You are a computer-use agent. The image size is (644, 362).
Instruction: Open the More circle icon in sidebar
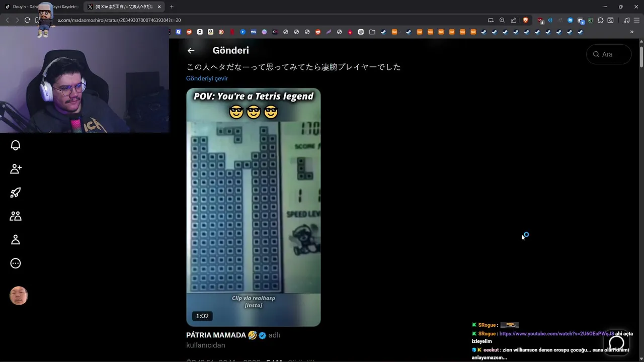coord(16,263)
